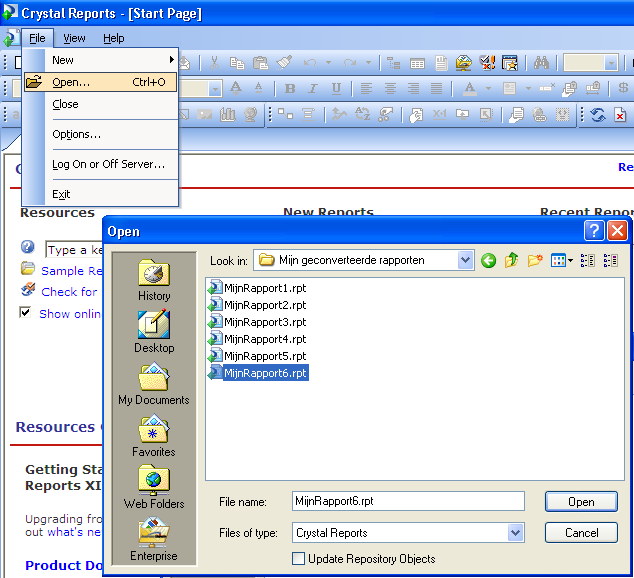Image resolution: width=634 pixels, height=578 pixels.
Task: Click the currency dollar sign icon
Action: 623,88
